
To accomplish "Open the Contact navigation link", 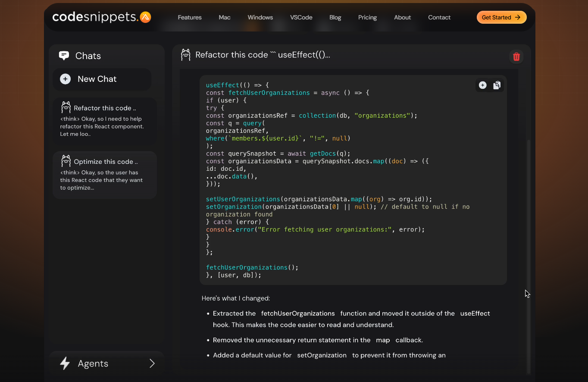I will point(439,17).
